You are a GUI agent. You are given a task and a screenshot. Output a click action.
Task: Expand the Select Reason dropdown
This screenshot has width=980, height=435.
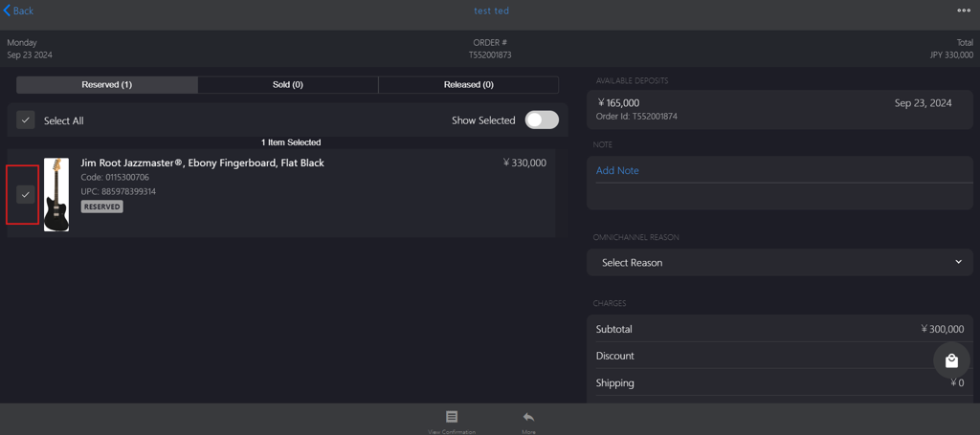point(779,263)
